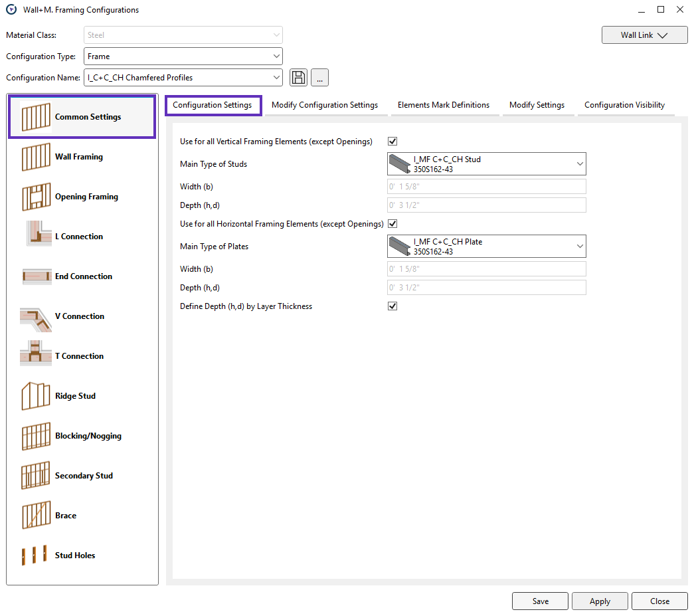The image size is (694, 616).
Task: Disable Define Depth by Layer Thickness checkbox
Action: [392, 306]
